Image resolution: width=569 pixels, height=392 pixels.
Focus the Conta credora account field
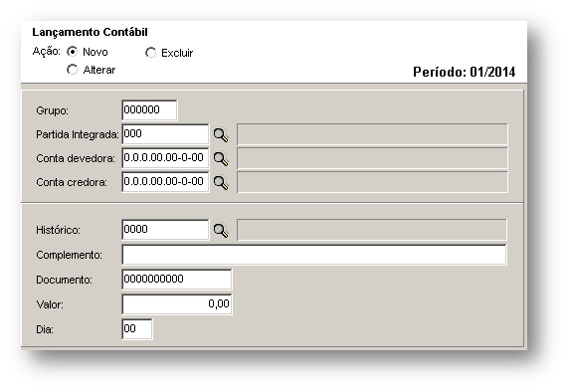click(165, 182)
